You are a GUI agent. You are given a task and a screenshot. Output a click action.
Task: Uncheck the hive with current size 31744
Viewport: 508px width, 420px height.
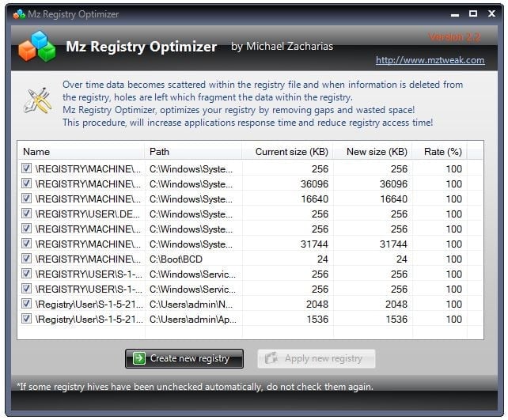click(x=26, y=244)
